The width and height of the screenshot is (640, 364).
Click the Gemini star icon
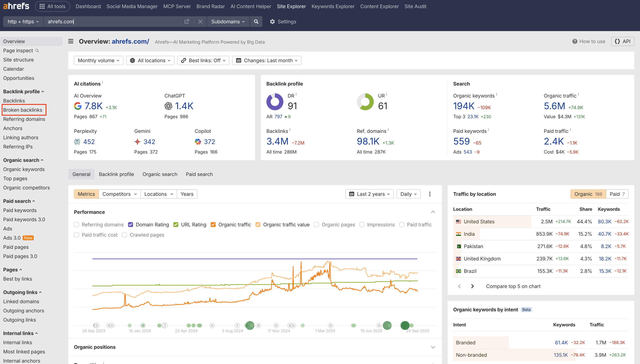(x=137, y=142)
